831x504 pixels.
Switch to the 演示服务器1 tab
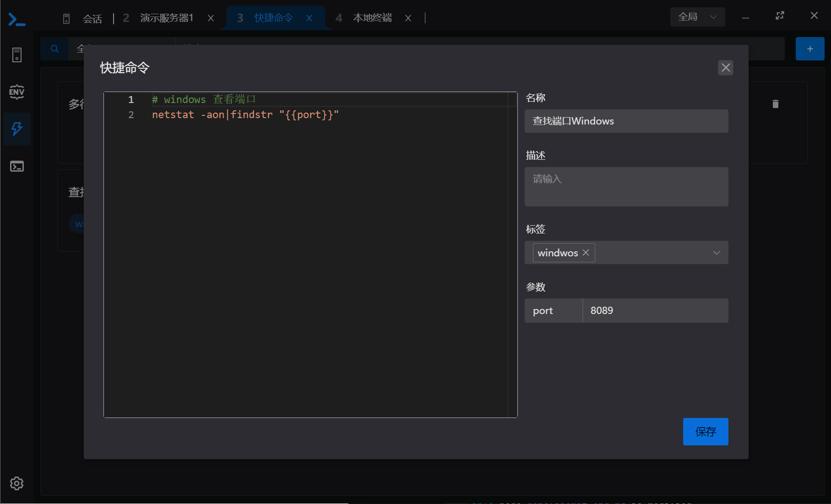coord(167,18)
